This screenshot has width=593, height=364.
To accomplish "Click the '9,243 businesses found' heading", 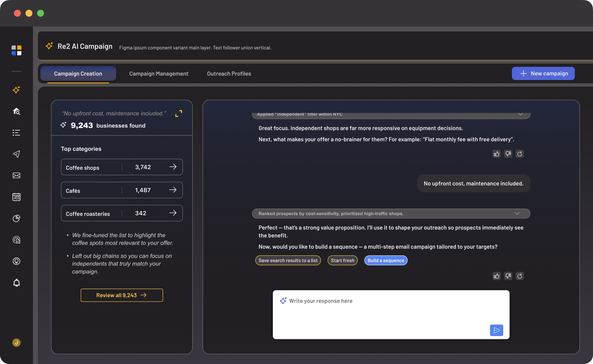I will coord(108,125).
